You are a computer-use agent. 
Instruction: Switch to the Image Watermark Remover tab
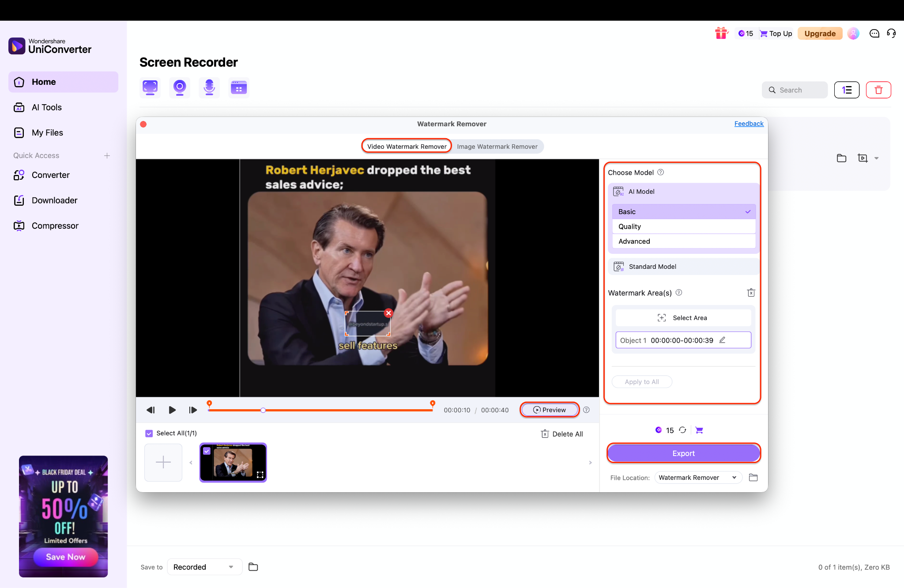click(x=497, y=147)
